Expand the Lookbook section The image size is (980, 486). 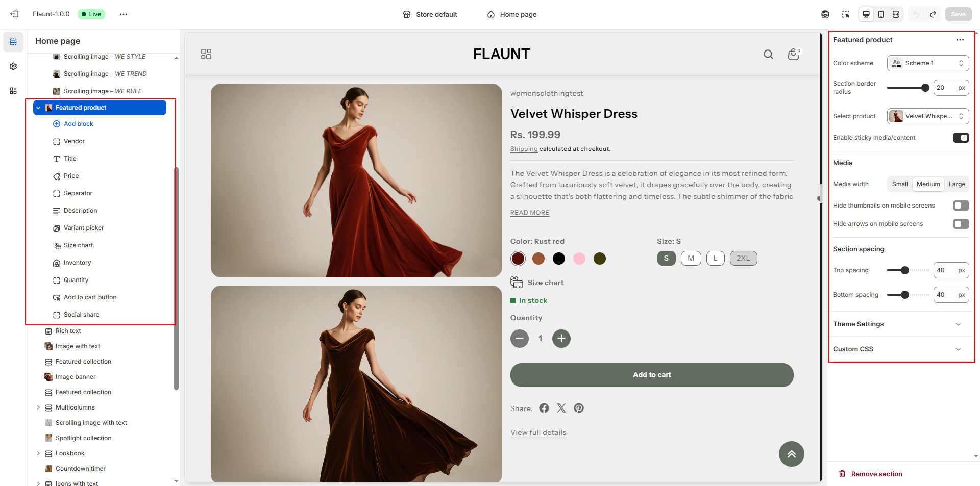point(38,453)
